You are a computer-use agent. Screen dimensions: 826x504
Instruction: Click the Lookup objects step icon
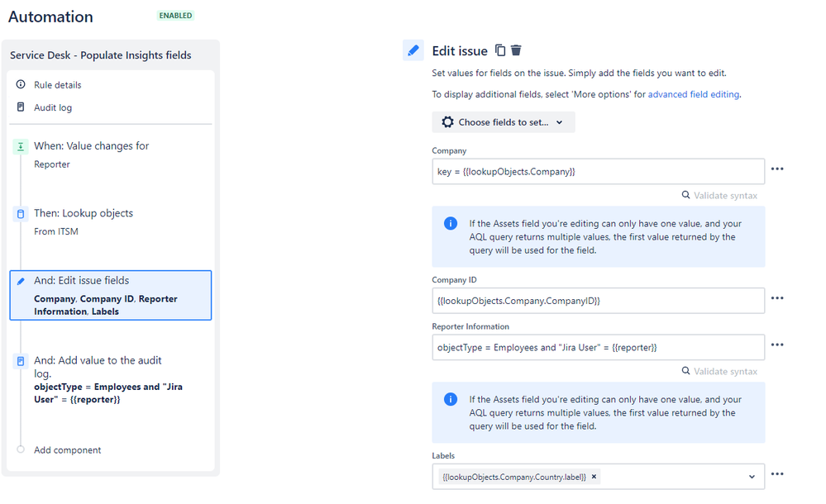[x=21, y=214]
